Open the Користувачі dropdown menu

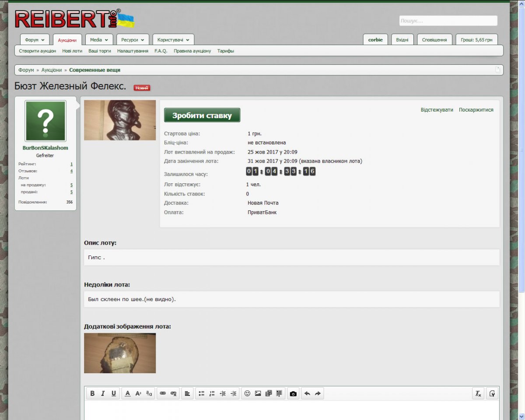pos(173,40)
